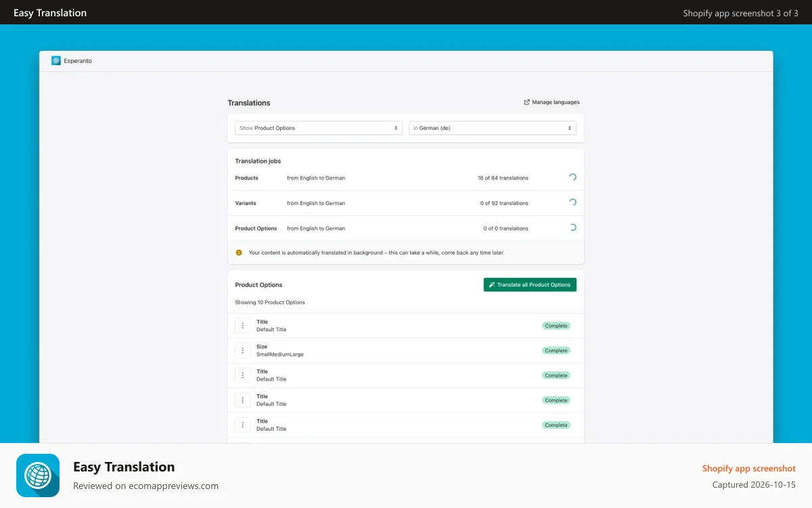Click the Esperanto globe logo icon

[56, 60]
